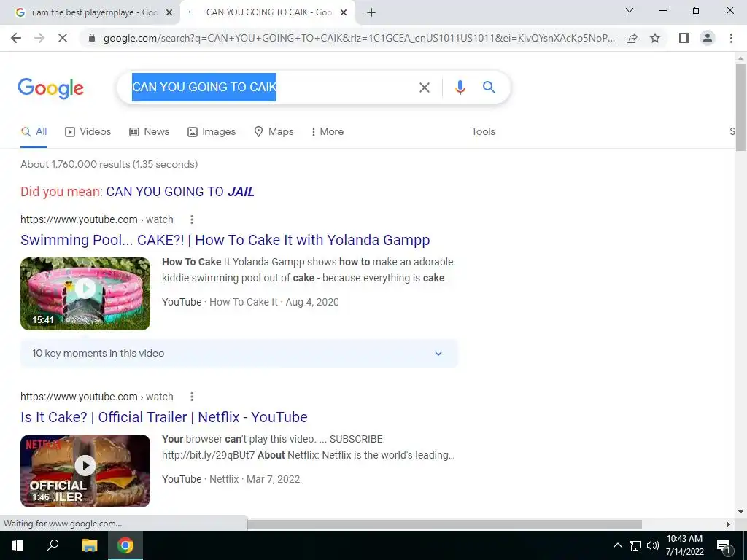Image resolution: width=747 pixels, height=560 pixels.
Task: Share this page icon in address bar
Action: pos(632,38)
